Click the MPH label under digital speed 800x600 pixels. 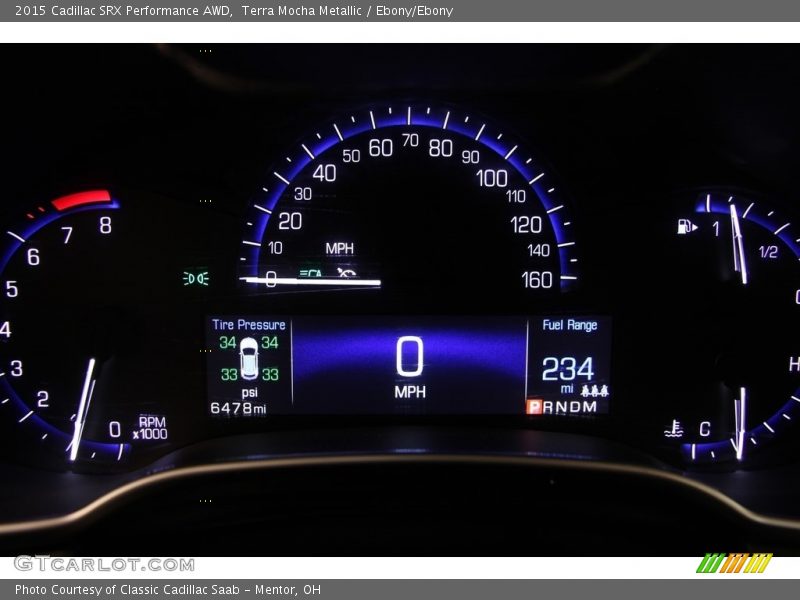(410, 392)
